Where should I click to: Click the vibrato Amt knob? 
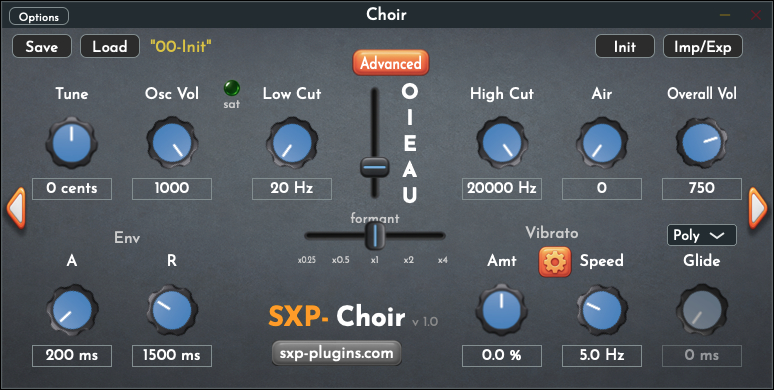pos(502,311)
